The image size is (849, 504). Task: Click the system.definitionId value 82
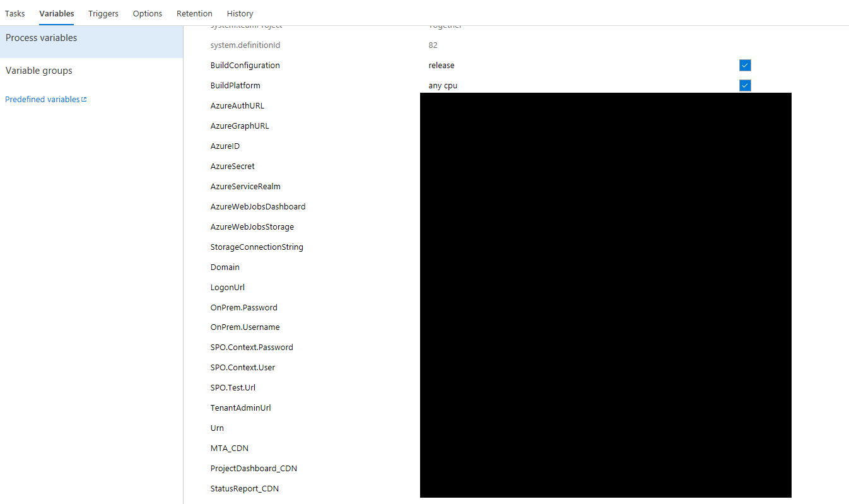pyautogui.click(x=433, y=45)
